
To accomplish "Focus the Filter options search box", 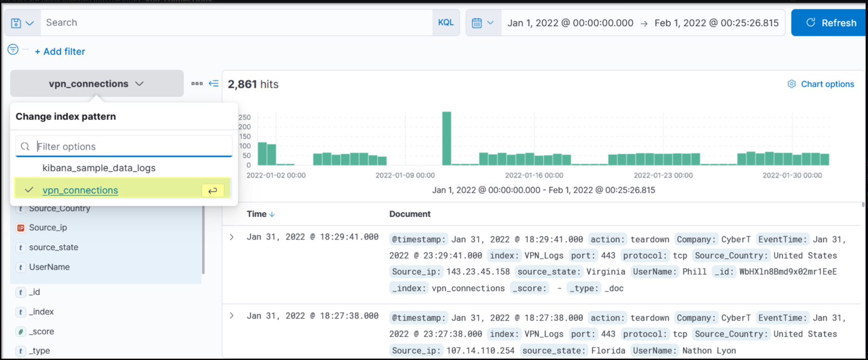I will click(x=124, y=146).
